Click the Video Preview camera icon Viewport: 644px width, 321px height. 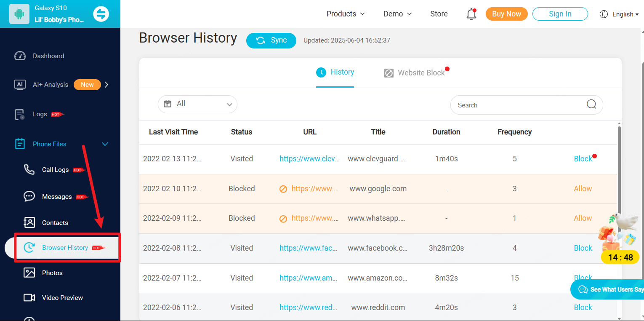29,297
